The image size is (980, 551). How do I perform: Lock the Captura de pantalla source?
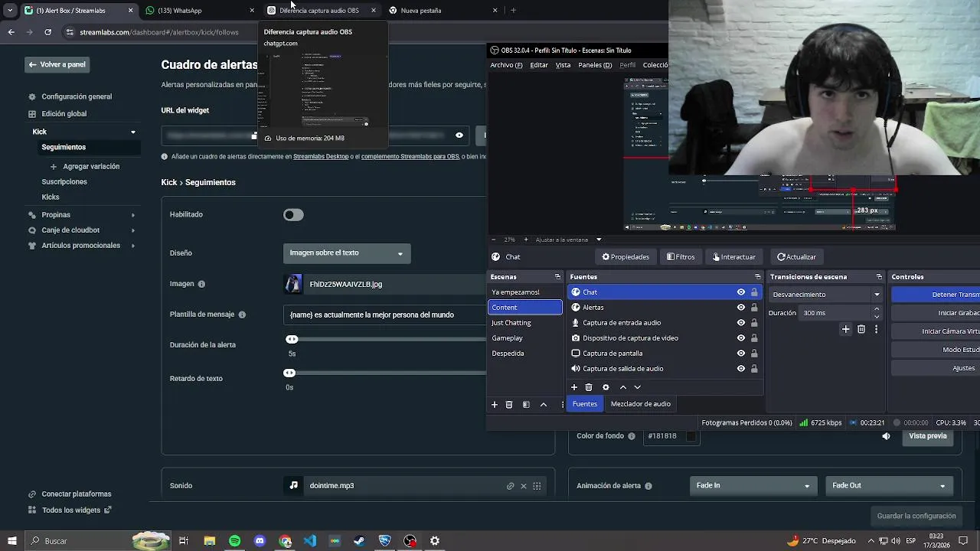754,354
